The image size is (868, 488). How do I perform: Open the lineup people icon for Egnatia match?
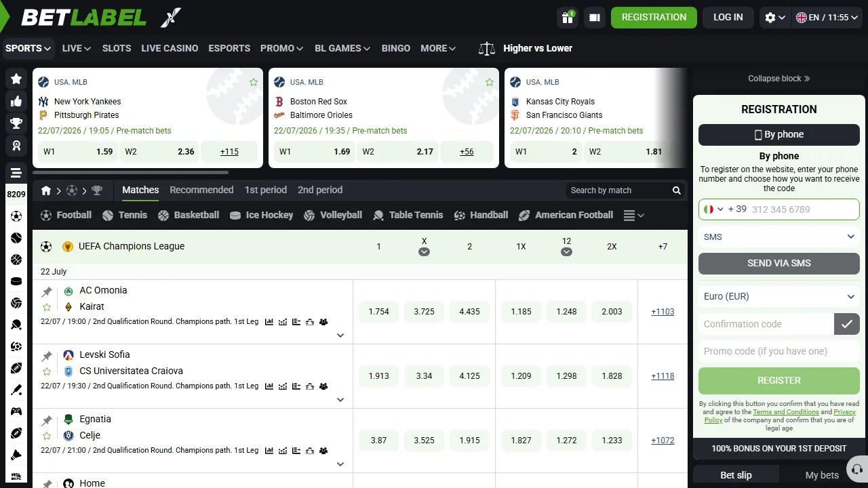(x=323, y=451)
